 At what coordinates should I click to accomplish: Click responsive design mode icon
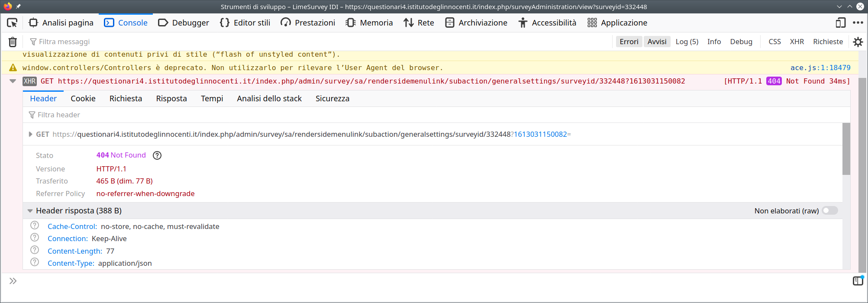840,23
